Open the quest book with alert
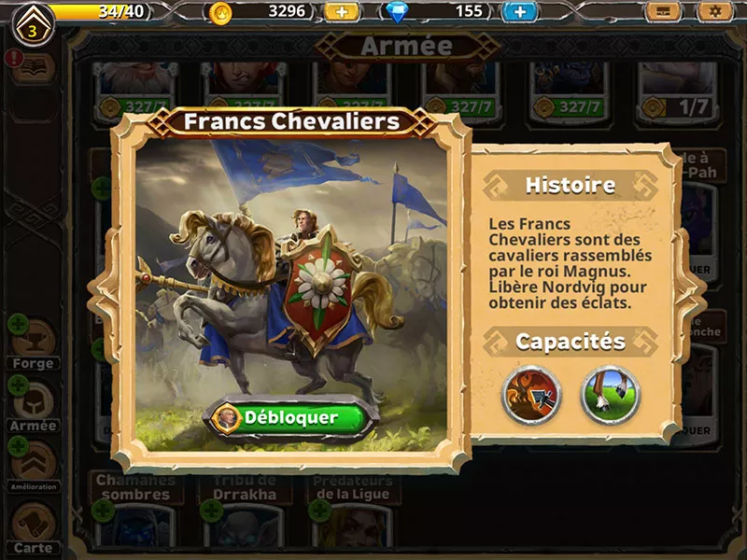 coord(33,68)
